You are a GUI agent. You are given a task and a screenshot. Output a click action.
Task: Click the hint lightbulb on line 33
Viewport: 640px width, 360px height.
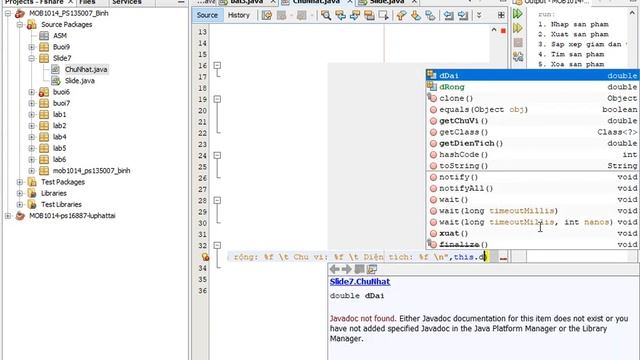click(205, 257)
